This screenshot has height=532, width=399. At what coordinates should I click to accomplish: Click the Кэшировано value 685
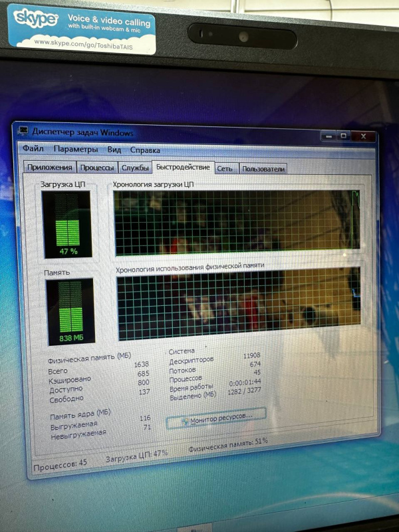144,373
